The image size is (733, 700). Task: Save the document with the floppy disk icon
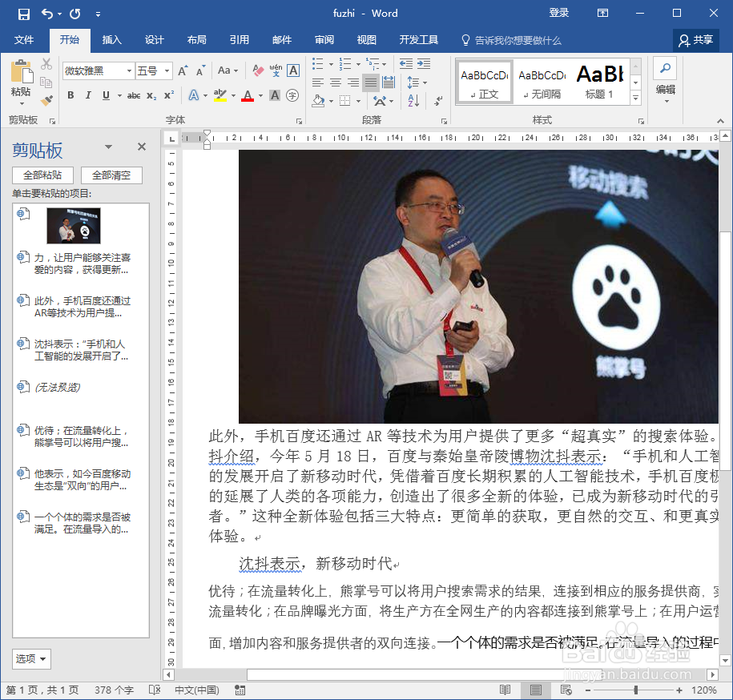[23, 14]
